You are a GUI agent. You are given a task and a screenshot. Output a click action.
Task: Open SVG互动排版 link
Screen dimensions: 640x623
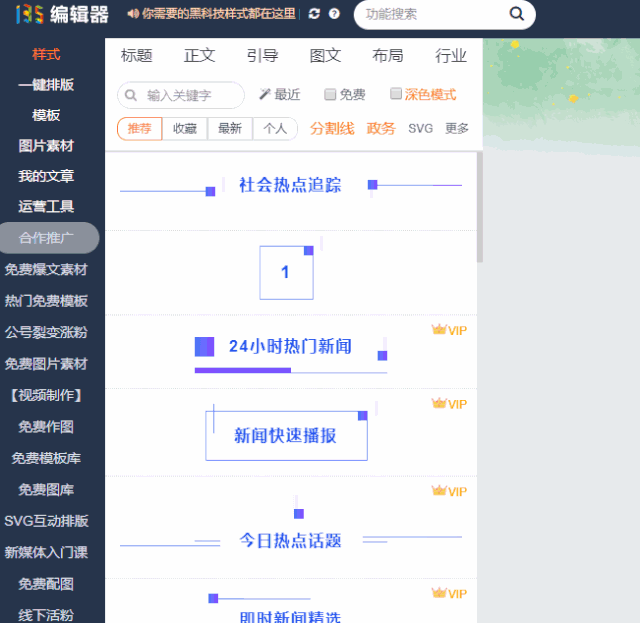pyautogui.click(x=46, y=521)
